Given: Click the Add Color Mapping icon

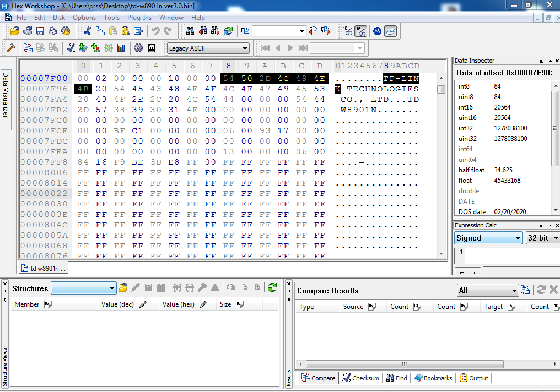Looking at the screenshot, I should (x=96, y=48).
